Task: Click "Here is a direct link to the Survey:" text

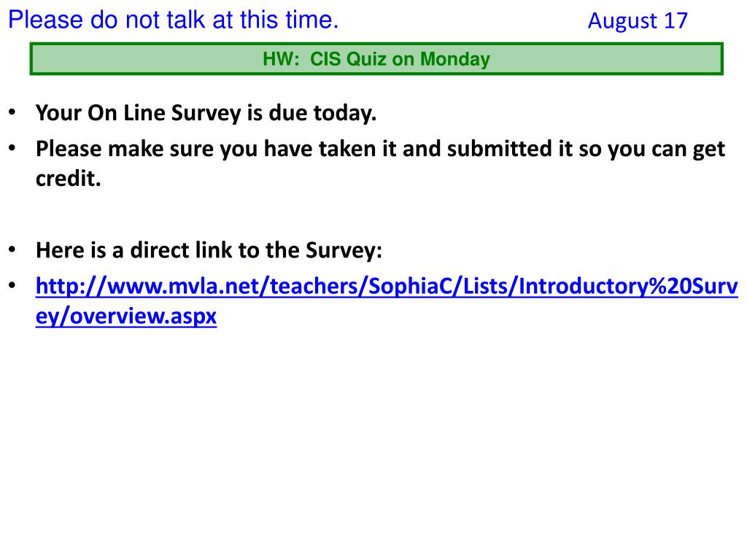Action: (x=209, y=251)
